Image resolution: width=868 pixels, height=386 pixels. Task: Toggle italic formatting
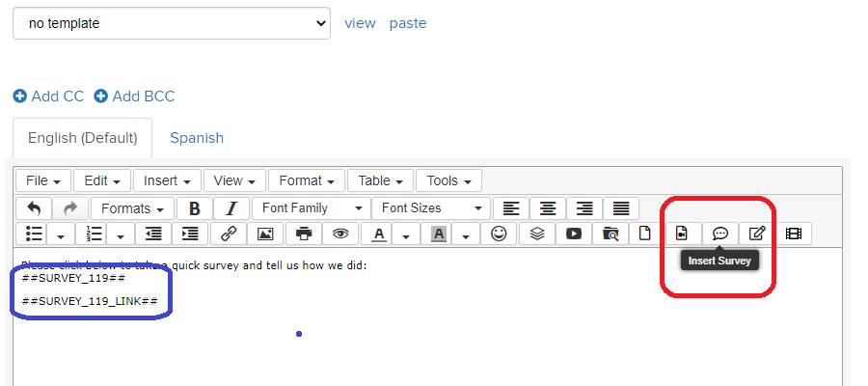coord(231,208)
